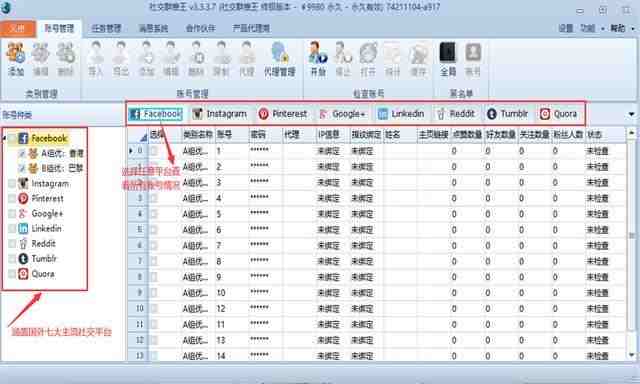The height and width of the screenshot is (384, 640).
Task: Tick the Instagram tree checkbox
Action: (x=12, y=184)
